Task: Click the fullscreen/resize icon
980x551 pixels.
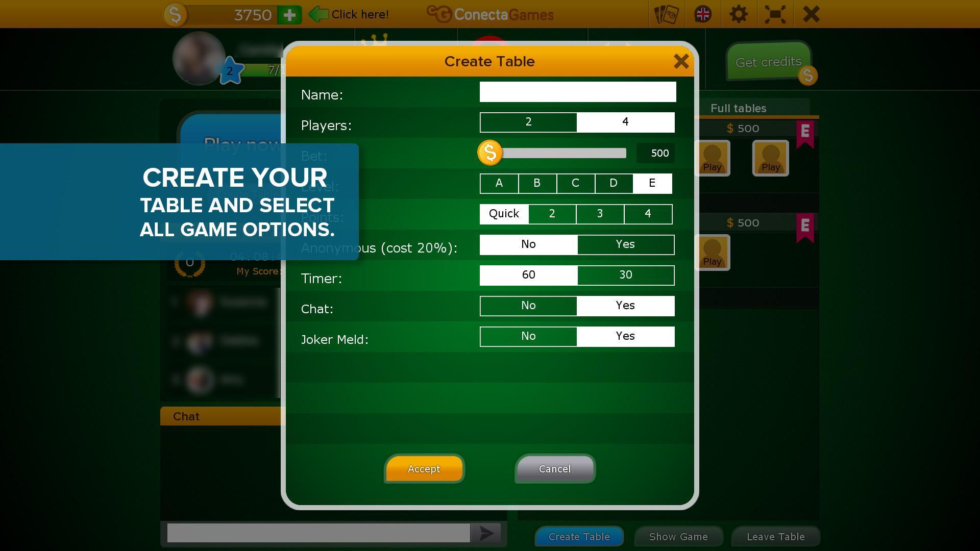Action: pos(775,13)
